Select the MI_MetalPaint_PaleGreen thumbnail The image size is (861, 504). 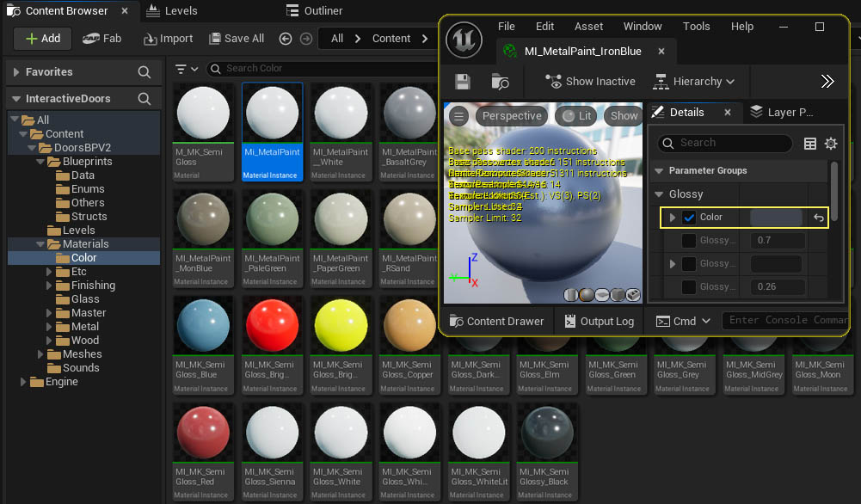273,237
